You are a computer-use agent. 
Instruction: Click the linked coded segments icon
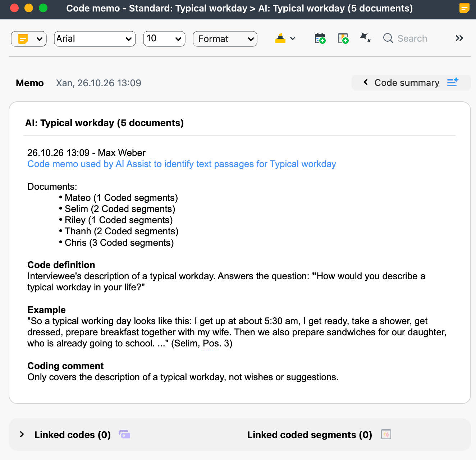tap(386, 434)
